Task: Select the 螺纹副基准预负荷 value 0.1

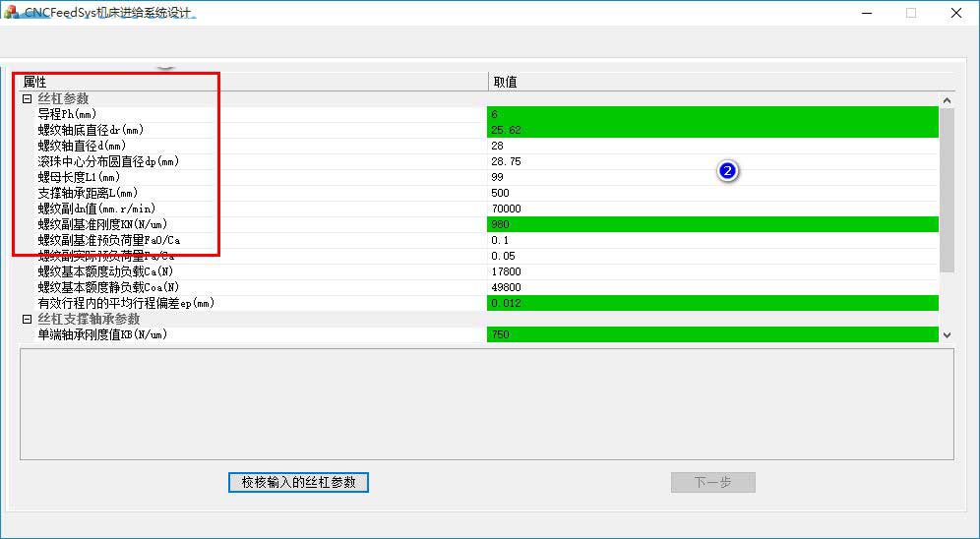Action: 712,240
